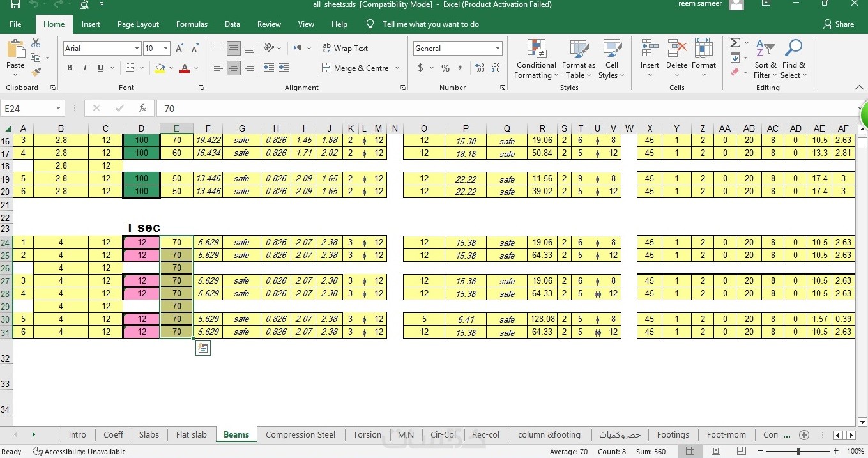Screen dimensions: 868x458
Task: Switch to the Insert ribbon tab
Action: pyautogui.click(x=91, y=24)
